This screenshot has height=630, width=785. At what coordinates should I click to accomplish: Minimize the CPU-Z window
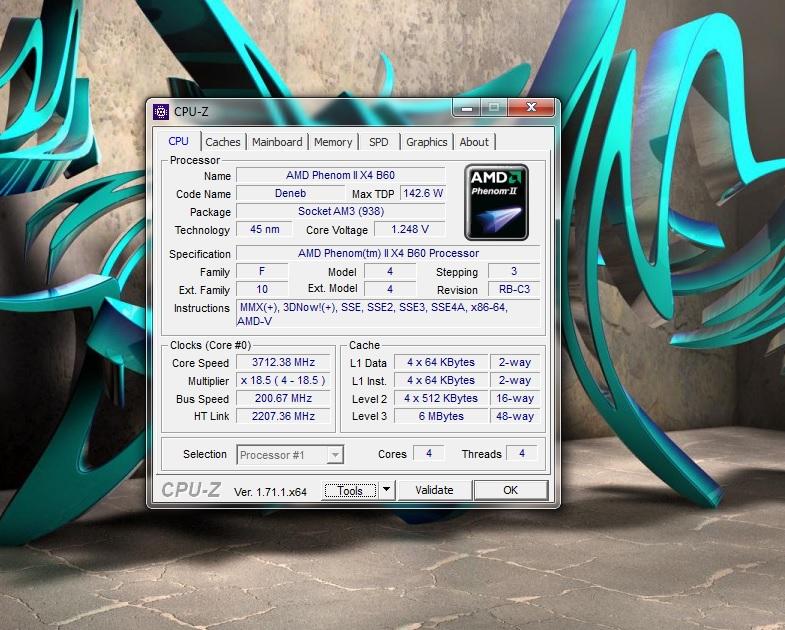(x=467, y=107)
